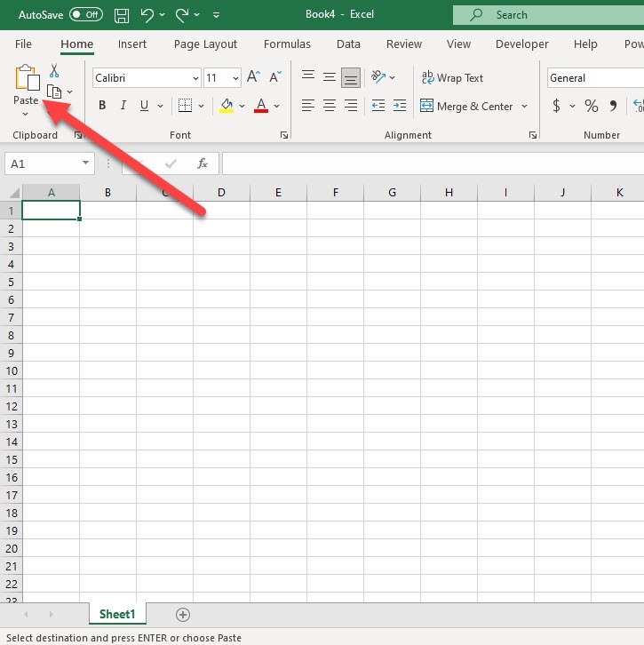The width and height of the screenshot is (644, 645).
Task: Click the Insert Function fx icon
Action: (203, 163)
